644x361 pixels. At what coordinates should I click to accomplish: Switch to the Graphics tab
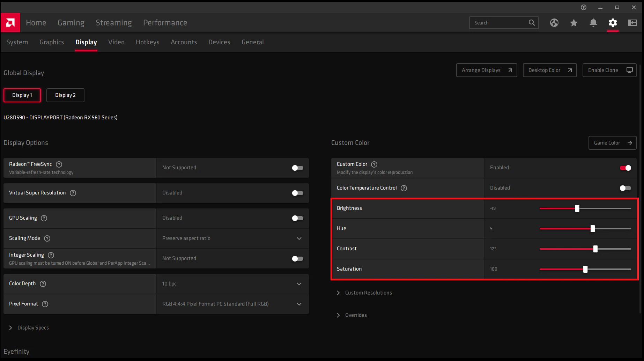pos(52,42)
